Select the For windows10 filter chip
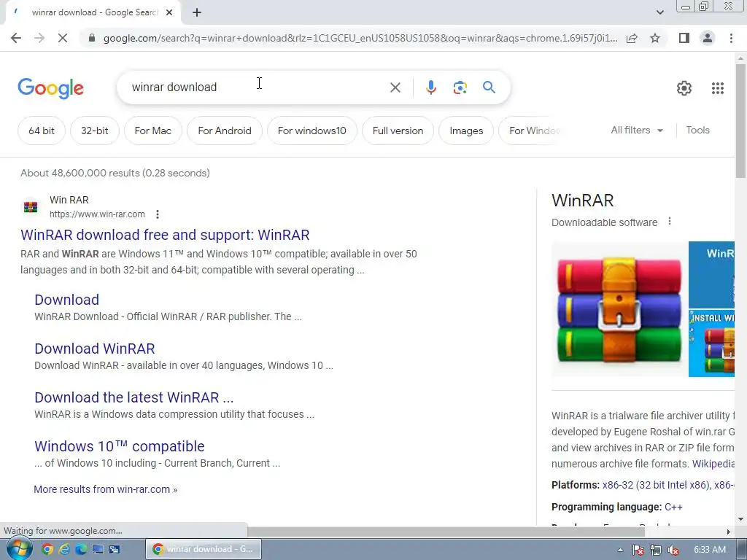This screenshot has height=560, width=747. [312, 131]
